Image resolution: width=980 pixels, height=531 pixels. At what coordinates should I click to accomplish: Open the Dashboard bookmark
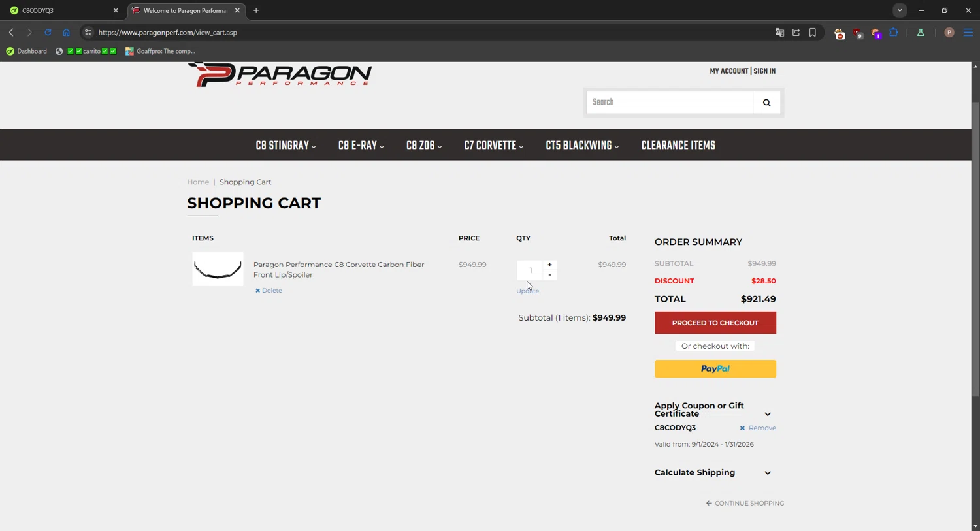[x=26, y=51]
